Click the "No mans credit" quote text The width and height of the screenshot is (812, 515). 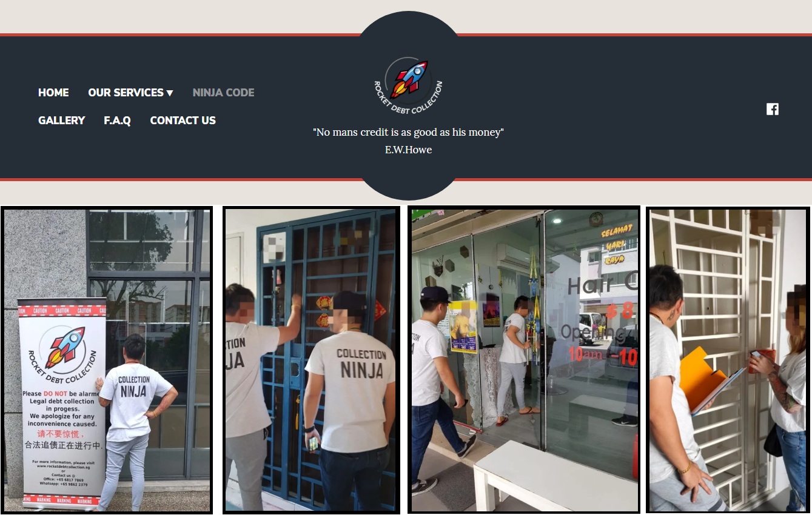pyautogui.click(x=408, y=132)
